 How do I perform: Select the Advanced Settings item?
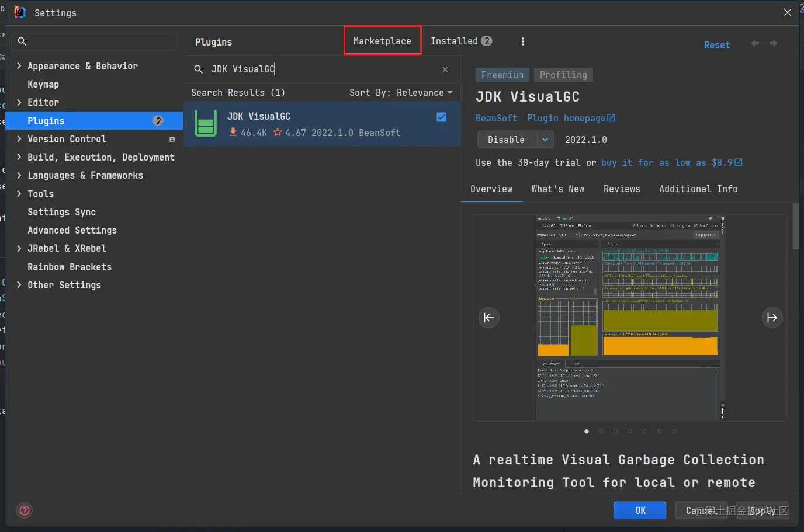72,230
